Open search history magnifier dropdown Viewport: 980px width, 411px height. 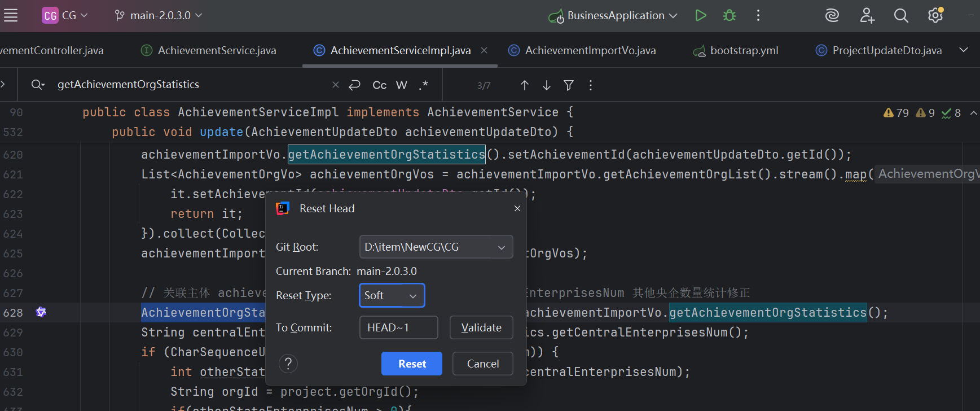(x=38, y=85)
